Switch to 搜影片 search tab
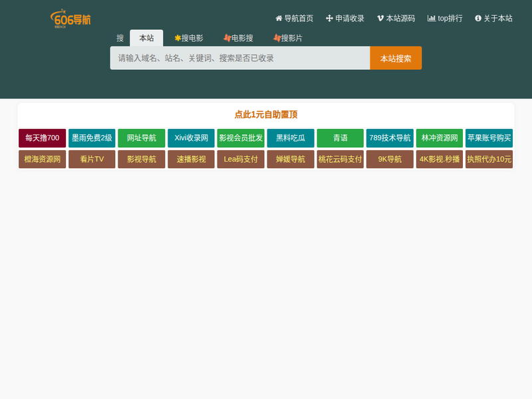The width and height of the screenshot is (532, 399). pyautogui.click(x=287, y=39)
